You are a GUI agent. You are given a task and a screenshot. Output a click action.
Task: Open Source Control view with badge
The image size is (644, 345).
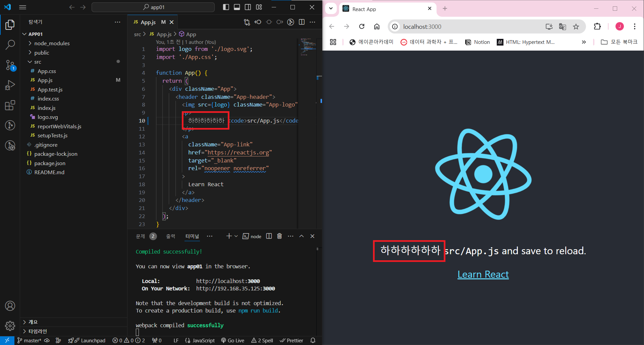[10, 65]
